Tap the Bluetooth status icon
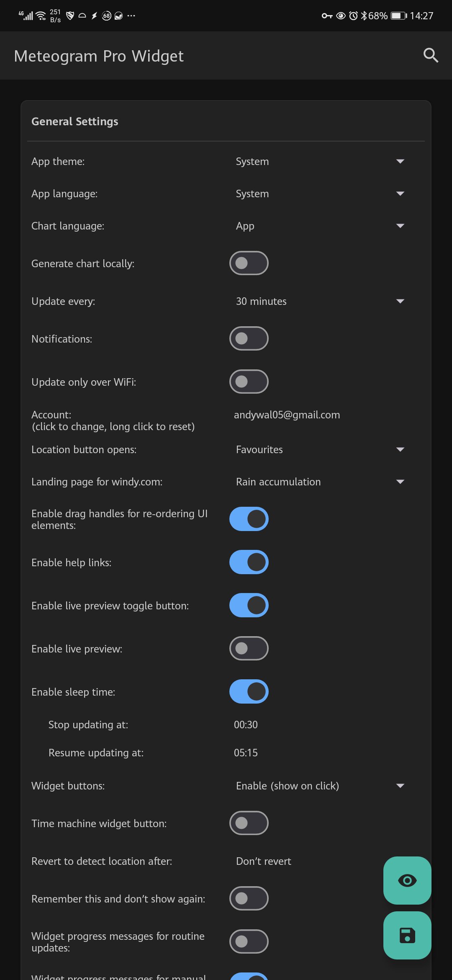This screenshot has height=980, width=452. click(x=364, y=16)
